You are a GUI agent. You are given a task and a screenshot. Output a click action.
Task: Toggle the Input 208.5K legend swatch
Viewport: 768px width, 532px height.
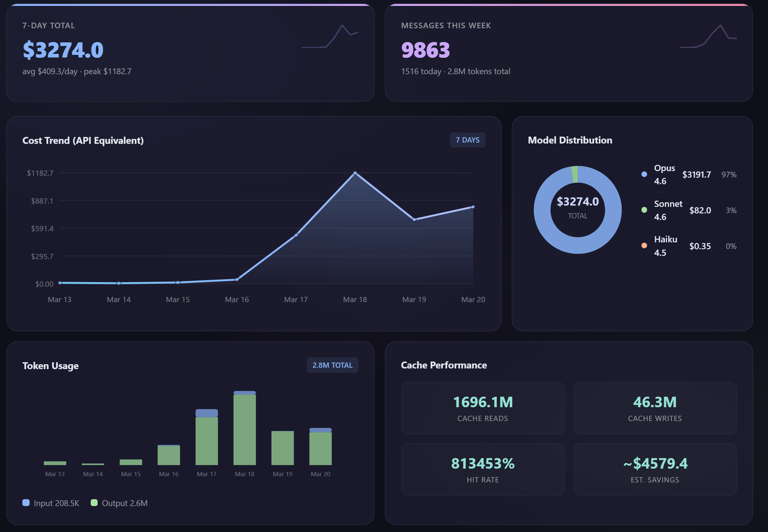pos(26,503)
